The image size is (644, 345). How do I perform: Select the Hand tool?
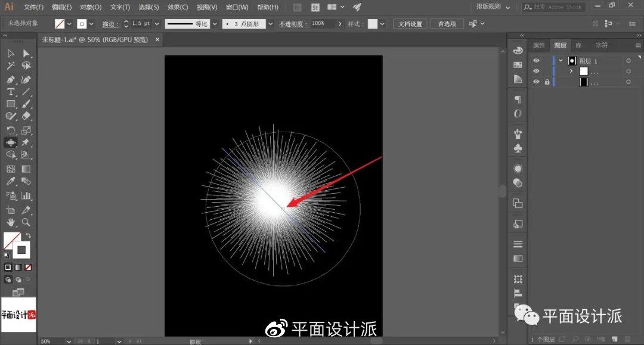tap(11, 222)
